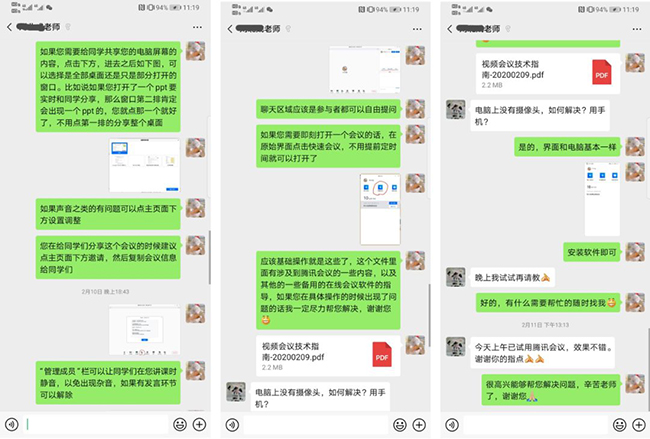Open the tall mobile interface screenshot in the right chat
Screen dimensions: 650x439
602,199
